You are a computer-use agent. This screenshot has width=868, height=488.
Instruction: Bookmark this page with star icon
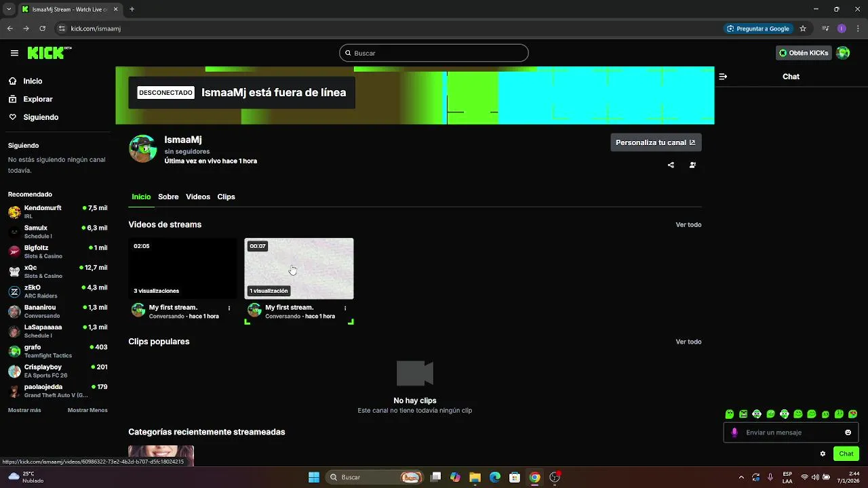[803, 28]
